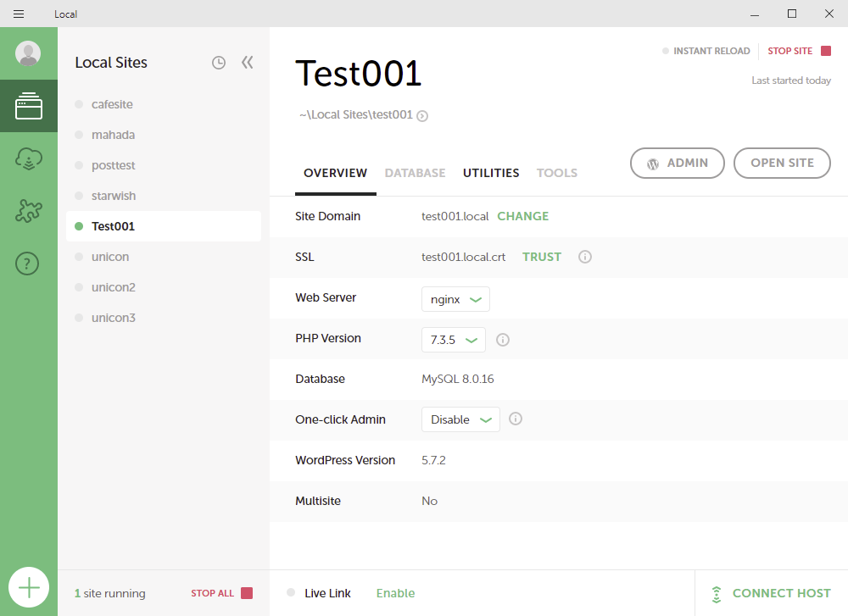Click Stop Site text

click(x=790, y=51)
